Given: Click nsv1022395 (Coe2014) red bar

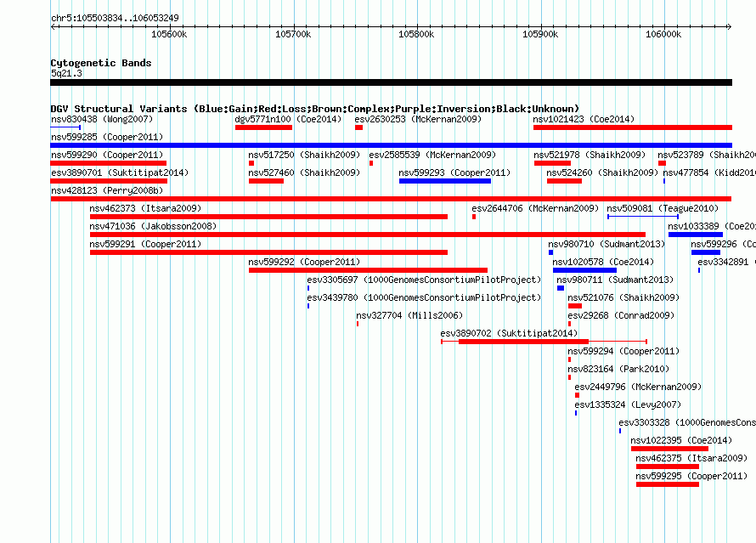Looking at the screenshot, I should pyautogui.click(x=669, y=449).
